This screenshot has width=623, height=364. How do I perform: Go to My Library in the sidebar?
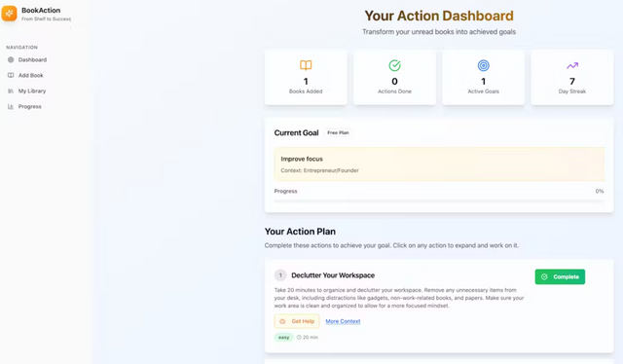click(x=26, y=91)
